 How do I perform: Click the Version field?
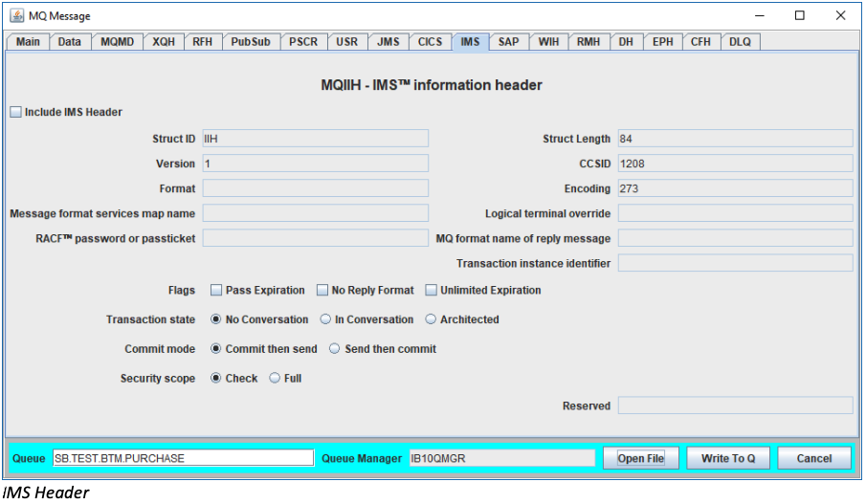pyautogui.click(x=316, y=164)
